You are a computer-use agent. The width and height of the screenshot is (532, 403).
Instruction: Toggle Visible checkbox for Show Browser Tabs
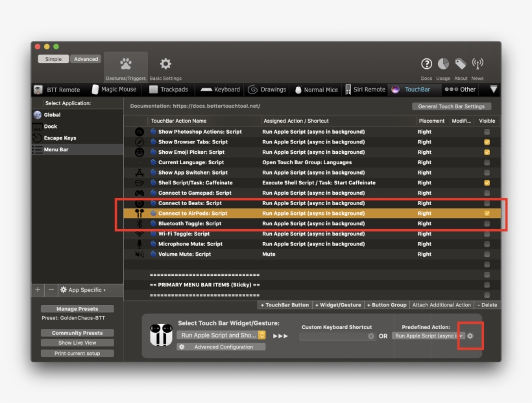pyautogui.click(x=487, y=142)
